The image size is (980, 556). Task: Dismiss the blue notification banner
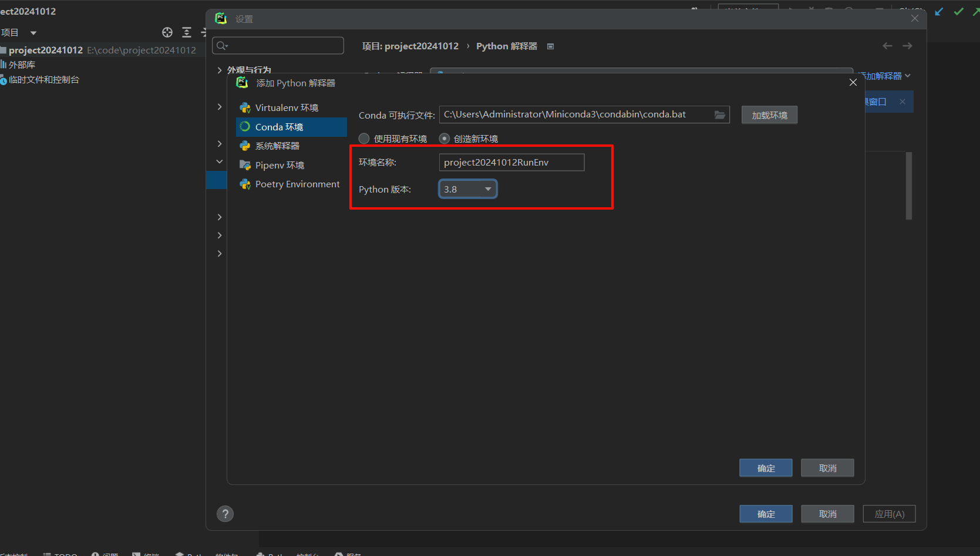[x=902, y=102]
